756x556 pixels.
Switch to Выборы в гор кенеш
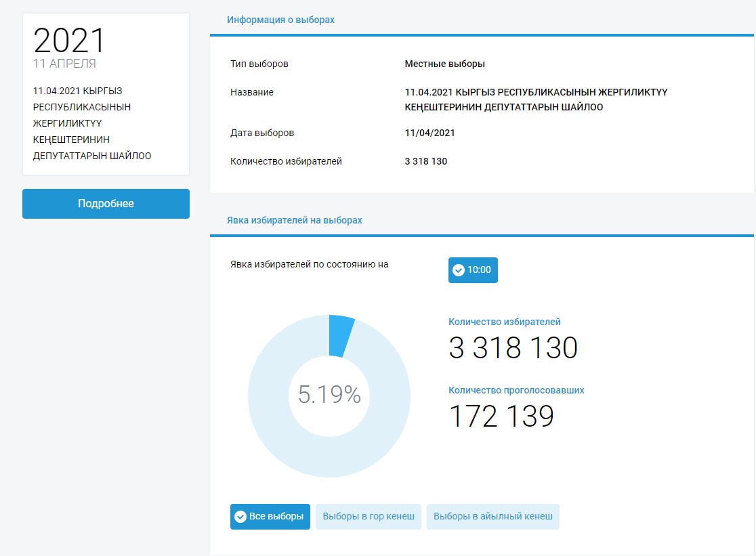tap(368, 517)
